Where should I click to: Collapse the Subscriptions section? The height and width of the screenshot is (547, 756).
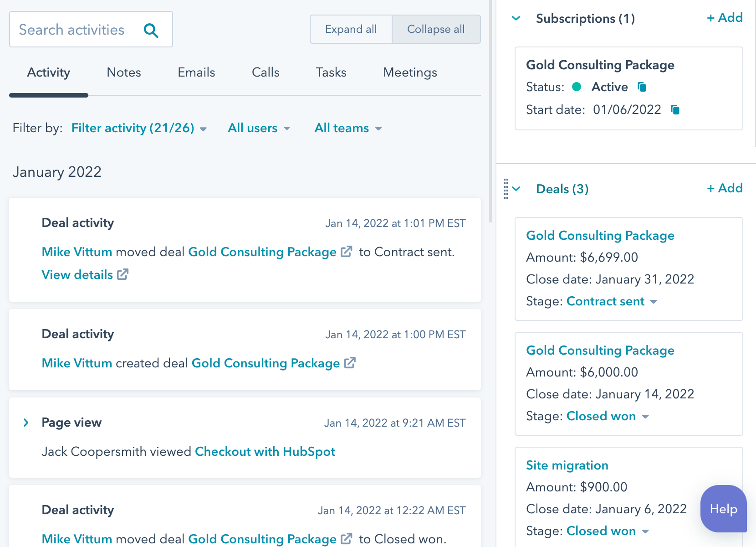coord(516,19)
